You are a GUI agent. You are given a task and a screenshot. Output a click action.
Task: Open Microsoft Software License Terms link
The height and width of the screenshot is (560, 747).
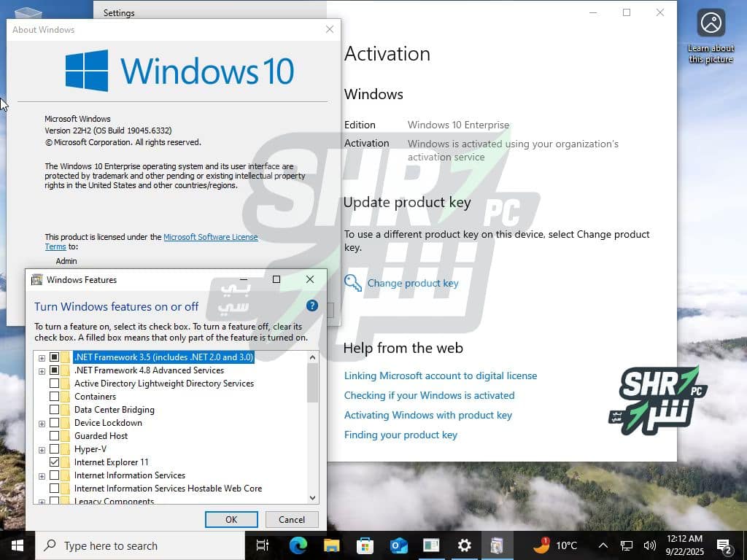210,237
